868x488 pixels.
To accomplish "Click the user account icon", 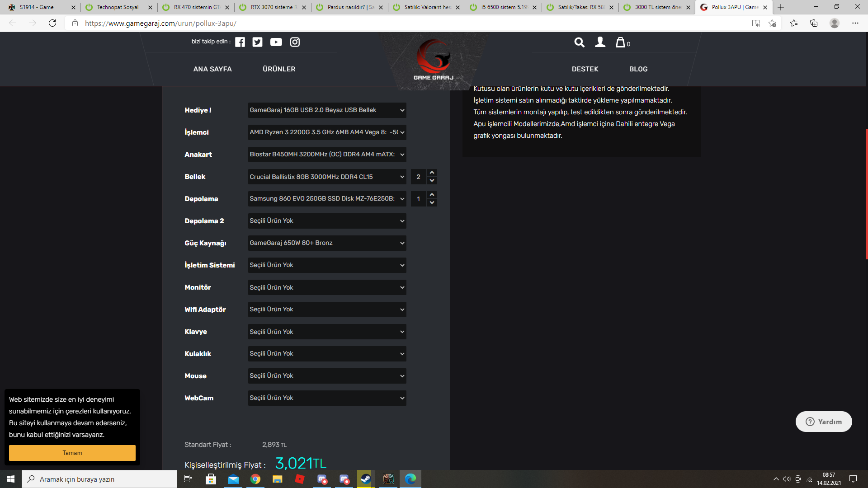I will 600,42.
